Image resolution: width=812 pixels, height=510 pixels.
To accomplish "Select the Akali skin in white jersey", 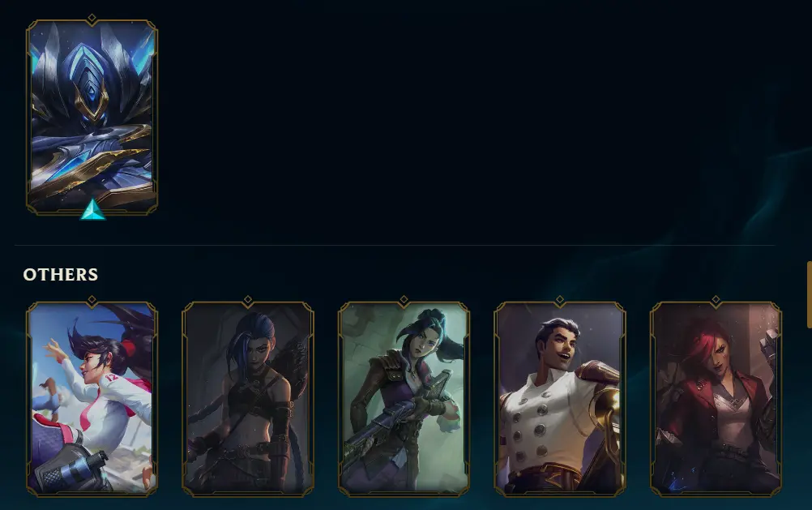I will (92, 399).
